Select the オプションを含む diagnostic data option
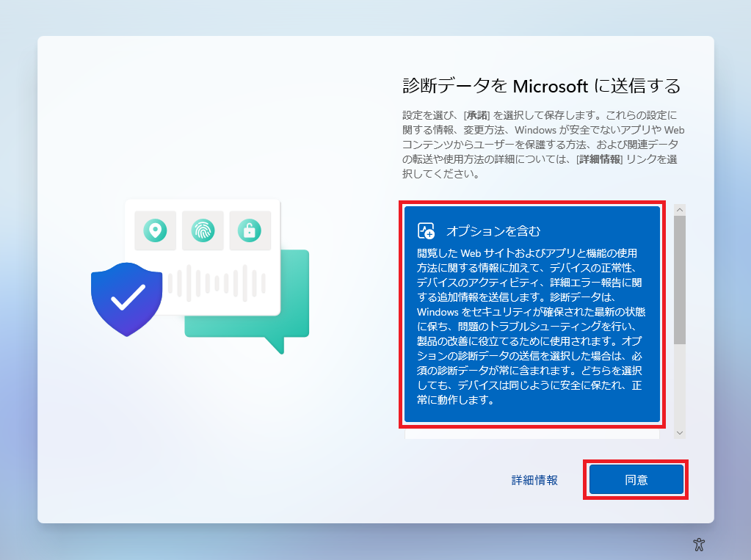This screenshot has height=560, width=751. (532, 314)
